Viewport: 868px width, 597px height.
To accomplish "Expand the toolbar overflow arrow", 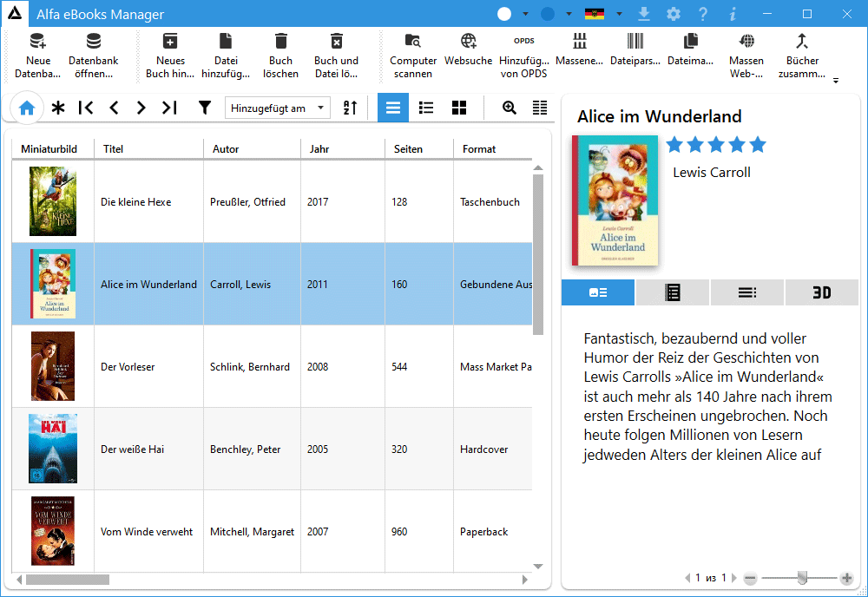I will coord(836,81).
